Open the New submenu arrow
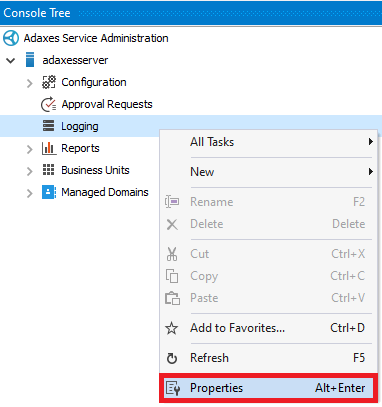382x407 pixels. 370,172
